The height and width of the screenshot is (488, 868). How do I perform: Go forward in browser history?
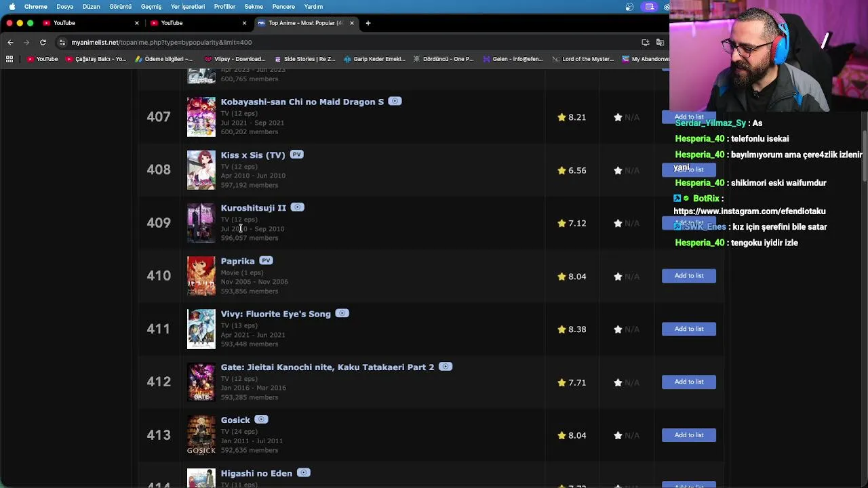(26, 42)
